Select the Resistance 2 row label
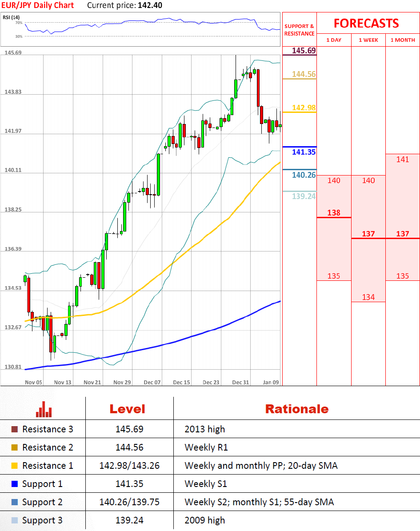 pyautogui.click(x=48, y=447)
